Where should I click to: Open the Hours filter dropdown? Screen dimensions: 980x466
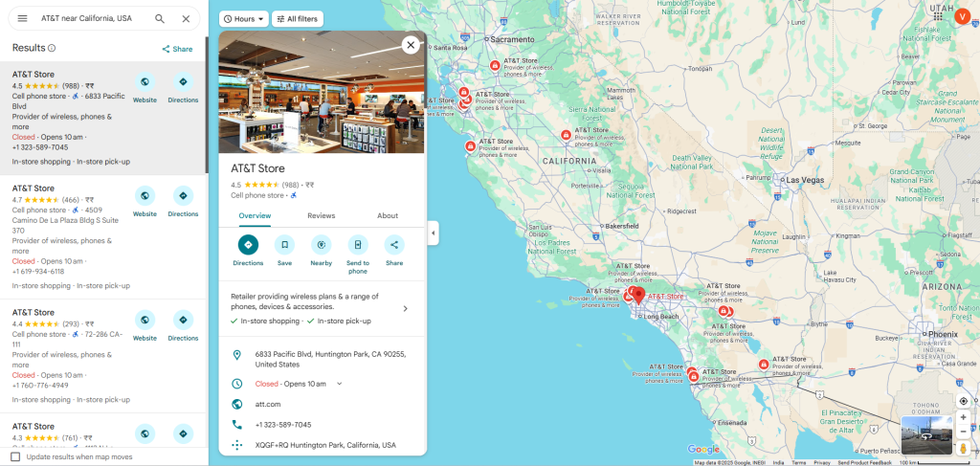coord(244,19)
